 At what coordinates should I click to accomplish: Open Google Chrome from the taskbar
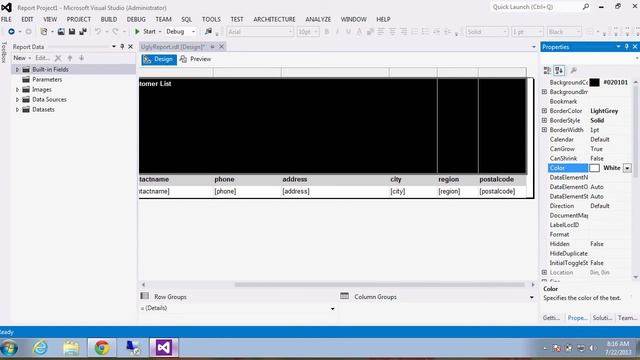coord(102,348)
